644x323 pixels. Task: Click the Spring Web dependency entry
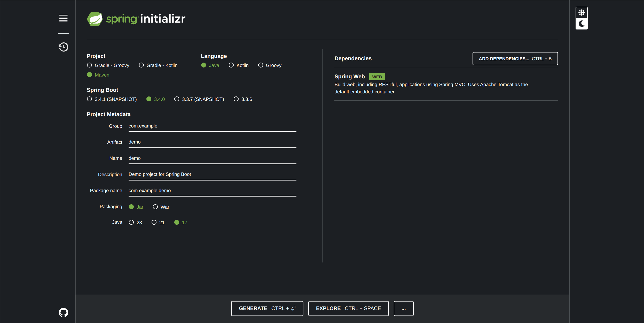tap(349, 77)
